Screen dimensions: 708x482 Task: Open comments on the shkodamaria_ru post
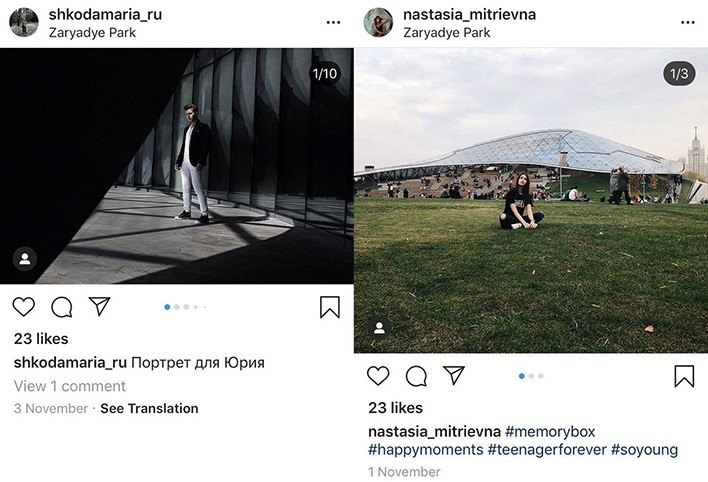(x=62, y=308)
